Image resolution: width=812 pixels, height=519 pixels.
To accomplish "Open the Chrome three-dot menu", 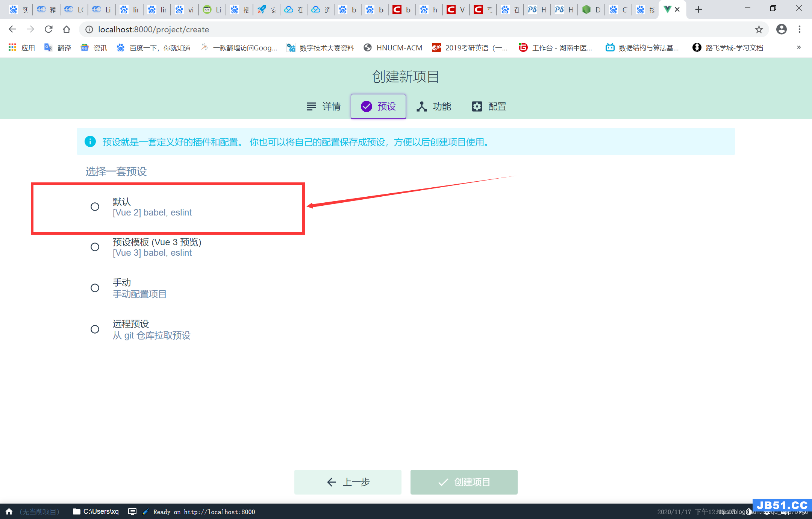I will coord(800,29).
